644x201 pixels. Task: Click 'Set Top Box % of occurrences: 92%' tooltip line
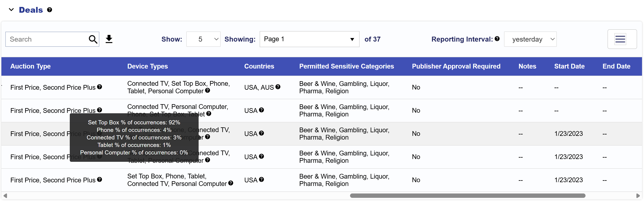(x=134, y=122)
